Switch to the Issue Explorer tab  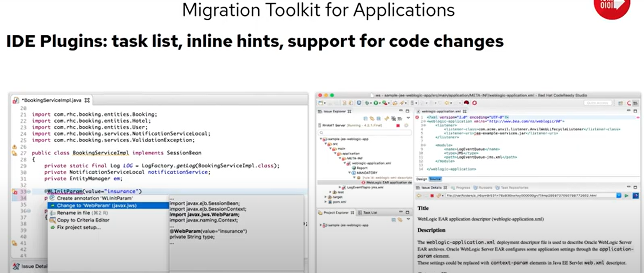tap(335, 111)
